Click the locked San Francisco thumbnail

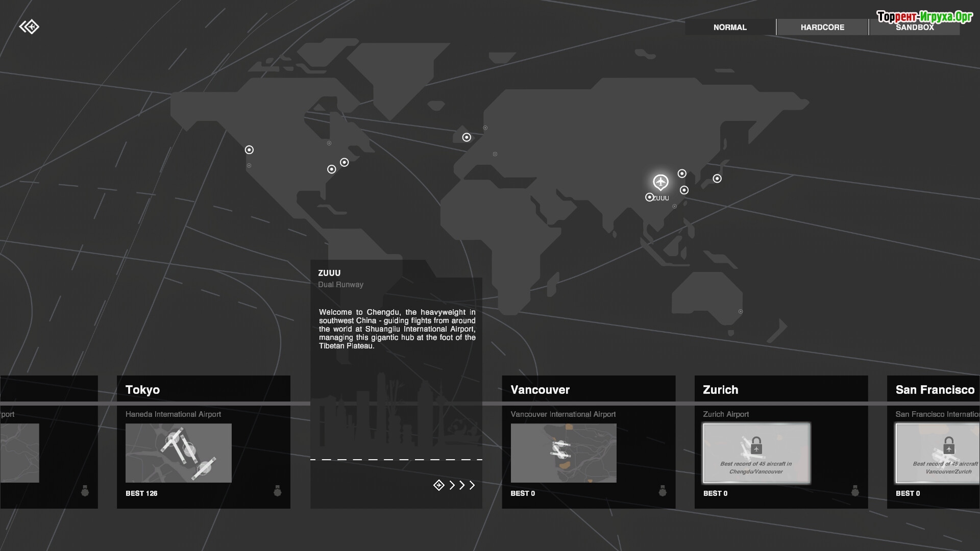click(x=938, y=453)
